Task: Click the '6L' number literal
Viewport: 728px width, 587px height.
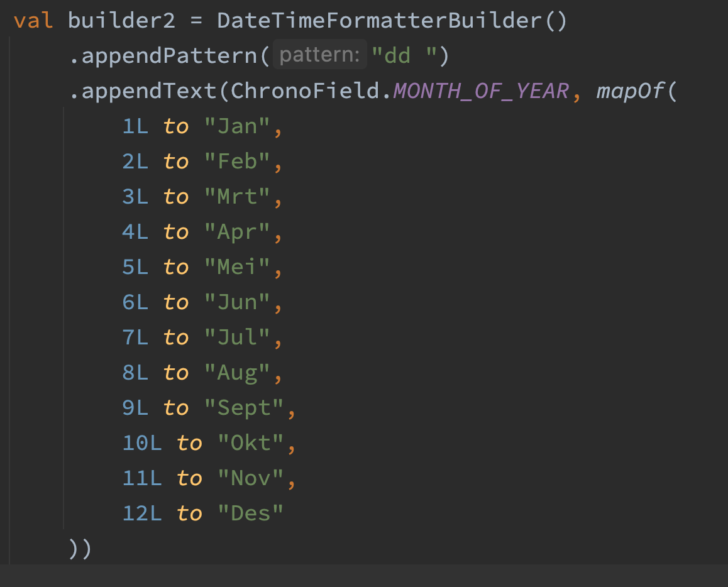Action: pos(135,302)
